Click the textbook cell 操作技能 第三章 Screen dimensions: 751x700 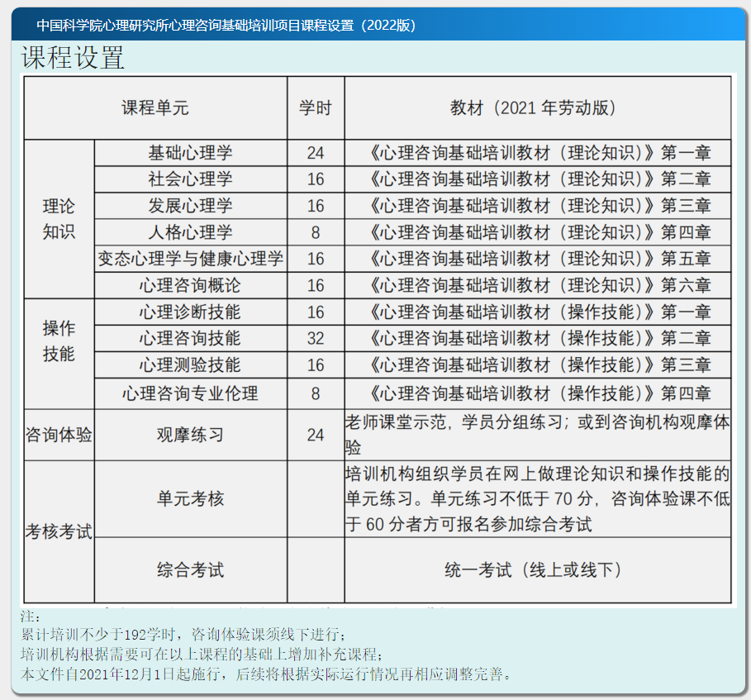click(537, 365)
